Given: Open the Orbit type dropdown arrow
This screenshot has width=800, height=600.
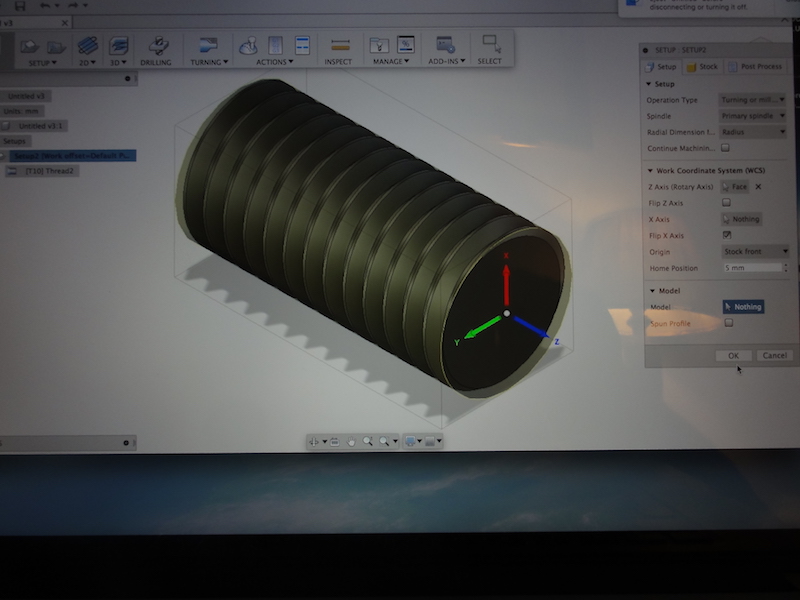Looking at the screenshot, I should click(x=324, y=442).
